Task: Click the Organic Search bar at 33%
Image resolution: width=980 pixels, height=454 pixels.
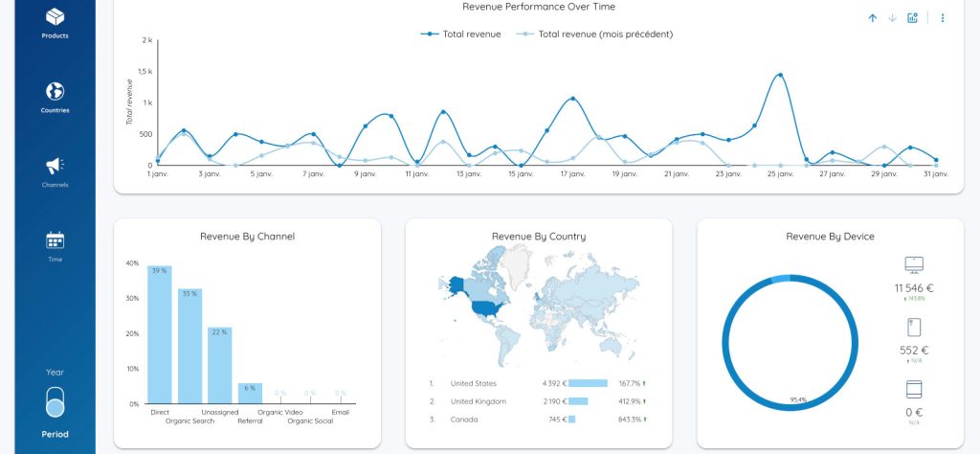Action: point(189,346)
